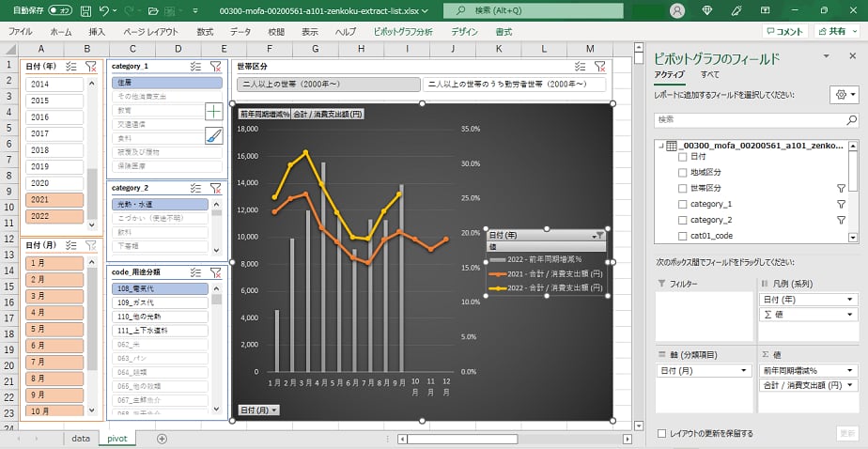Click the Undo arrow icon
Viewport: 868px width, 449px height.
pos(105,11)
